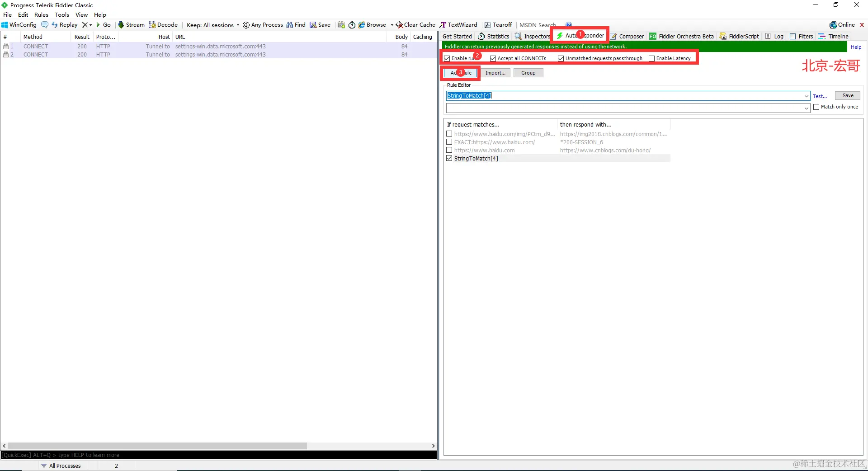868x471 pixels.
Task: Click the timer clock icon
Action: click(352, 25)
